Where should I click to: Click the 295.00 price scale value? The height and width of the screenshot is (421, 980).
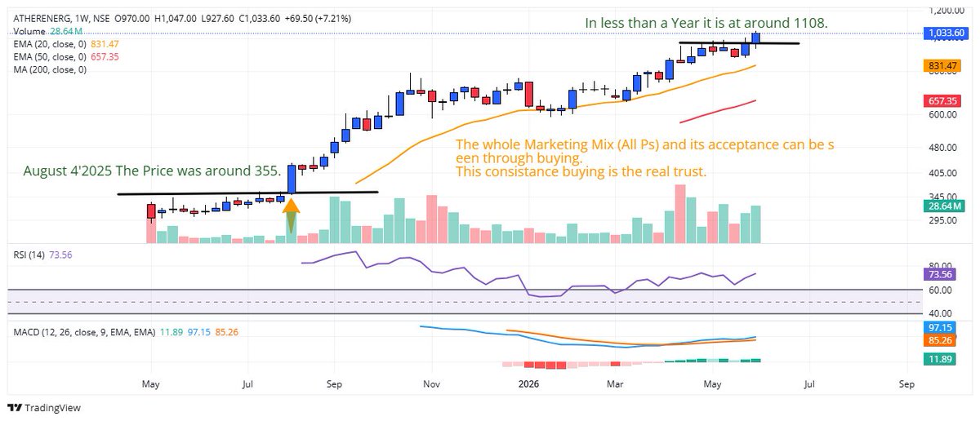pos(945,219)
